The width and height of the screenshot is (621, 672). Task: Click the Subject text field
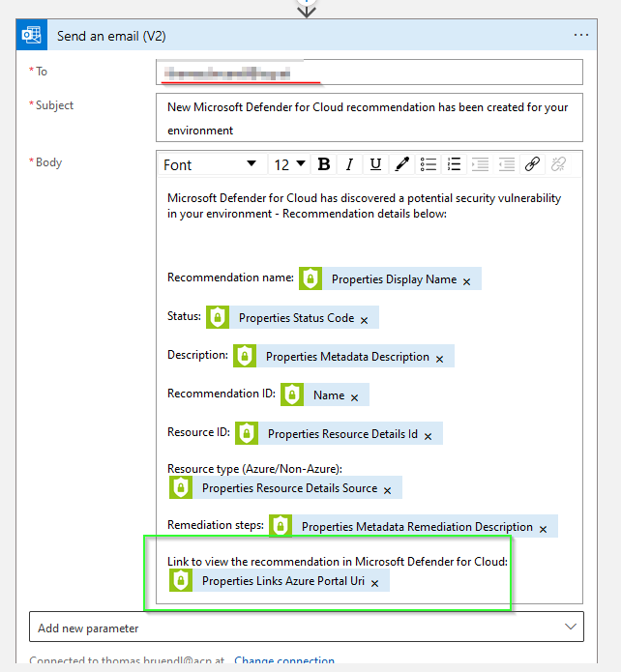click(x=370, y=117)
